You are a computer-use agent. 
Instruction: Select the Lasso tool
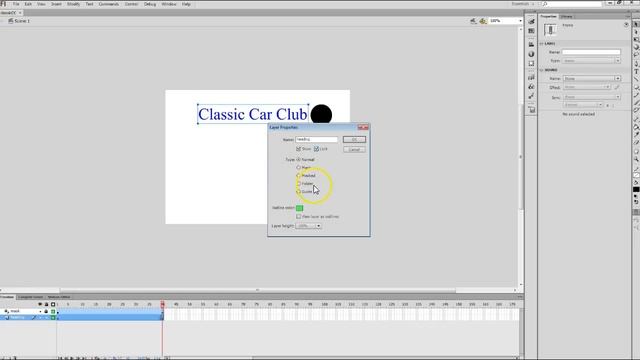636,55
